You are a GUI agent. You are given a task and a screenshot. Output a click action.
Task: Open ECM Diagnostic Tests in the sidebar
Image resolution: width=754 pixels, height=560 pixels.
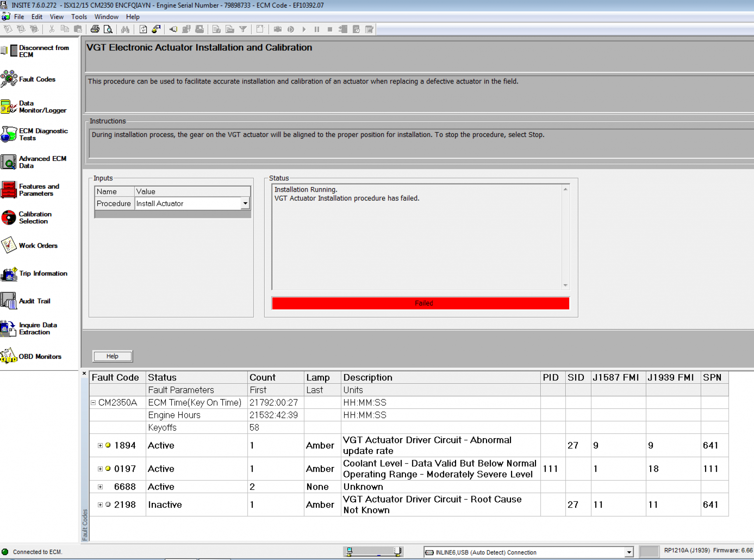pyautogui.click(x=35, y=134)
